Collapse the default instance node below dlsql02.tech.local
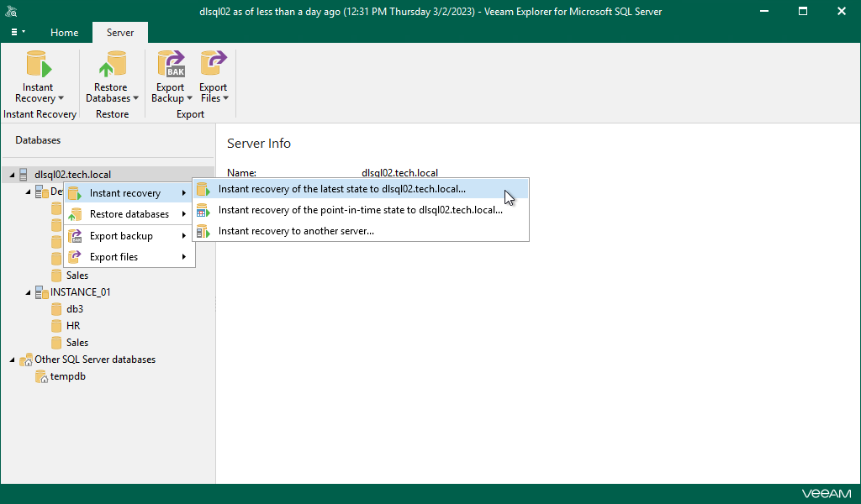The height and width of the screenshot is (504, 861). (28, 192)
